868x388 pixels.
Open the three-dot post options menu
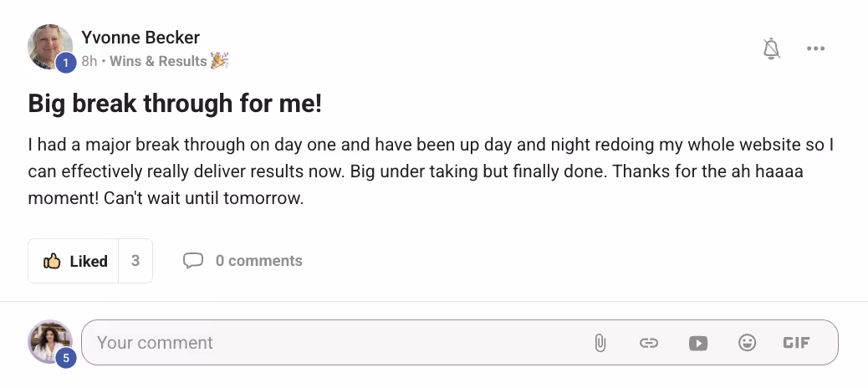pyautogui.click(x=815, y=49)
